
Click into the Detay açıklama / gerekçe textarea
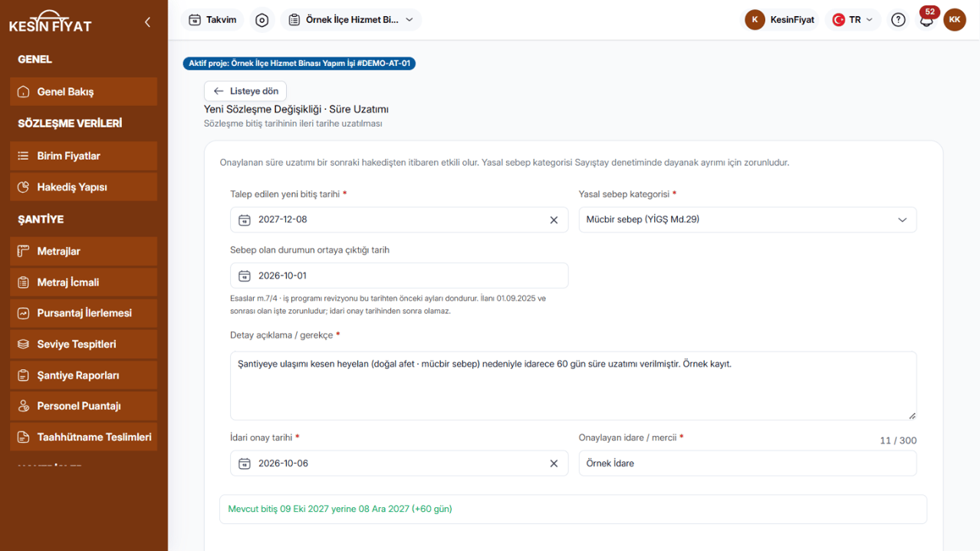pyautogui.click(x=573, y=386)
